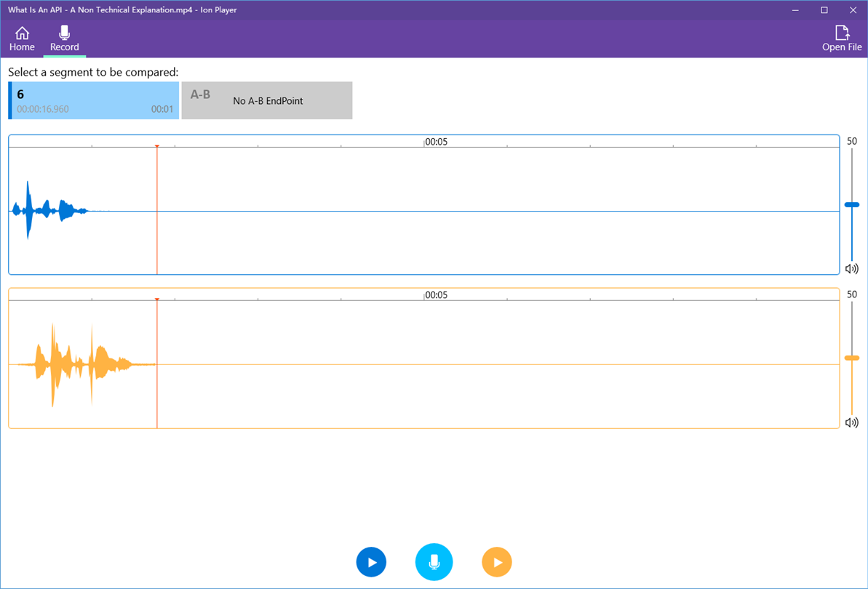Mute the blue original track speaker
868x589 pixels.
(x=851, y=269)
